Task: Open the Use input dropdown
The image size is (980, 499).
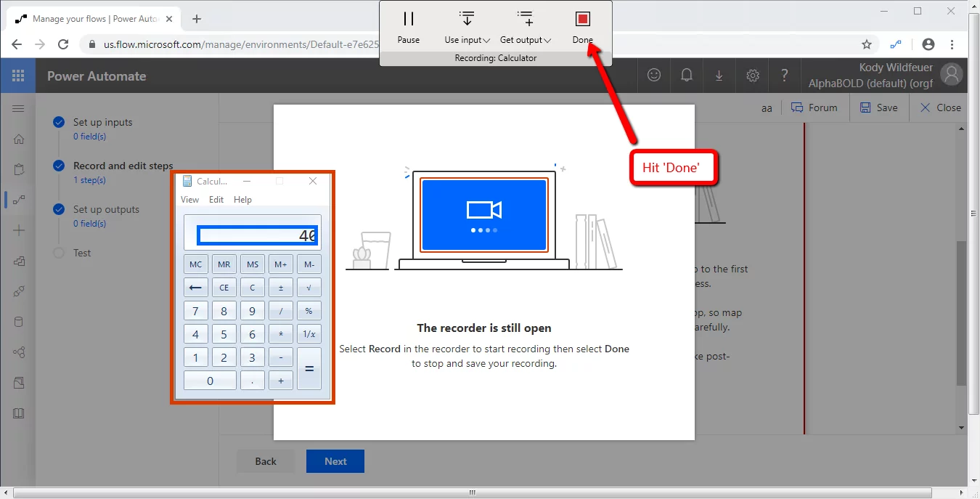Action: [x=467, y=27]
